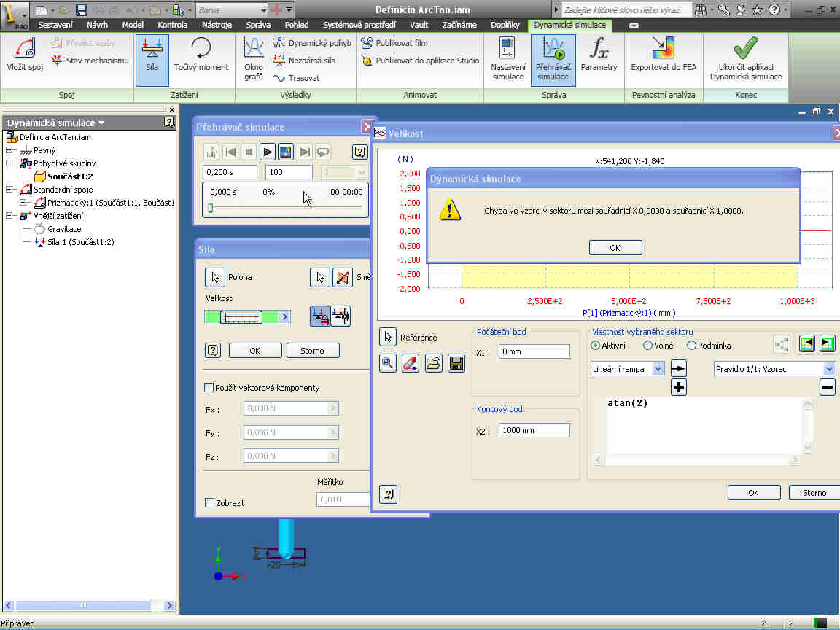Rewind simulation to the beginning
840x630 pixels.
pyautogui.click(x=230, y=152)
